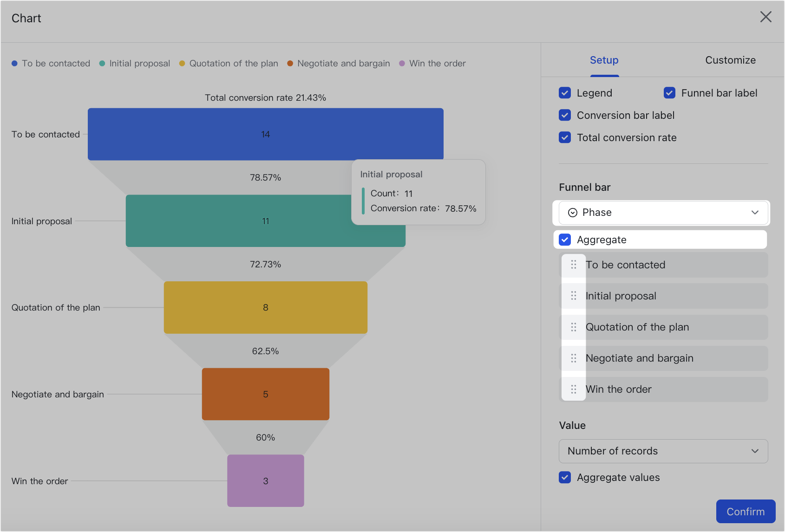Click the Negotiate and bargain axis label

(58, 394)
